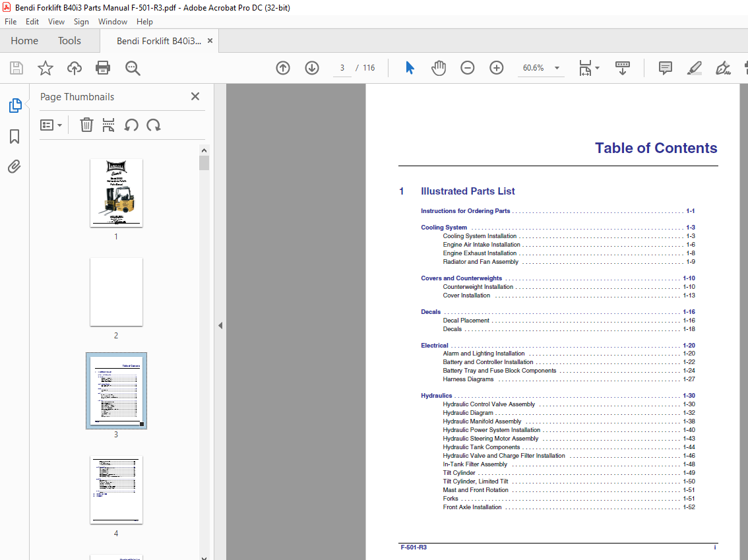Zoom out with the minus icon
The height and width of the screenshot is (560, 748).
468,68
